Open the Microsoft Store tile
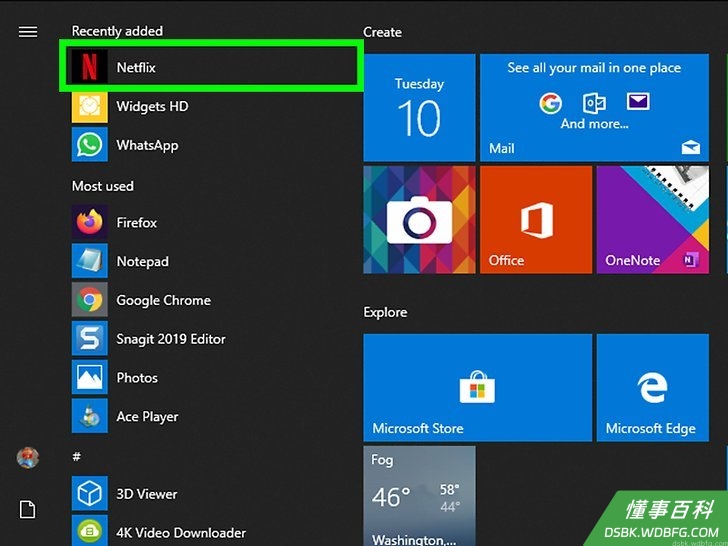This screenshot has height=546, width=728. point(478,387)
